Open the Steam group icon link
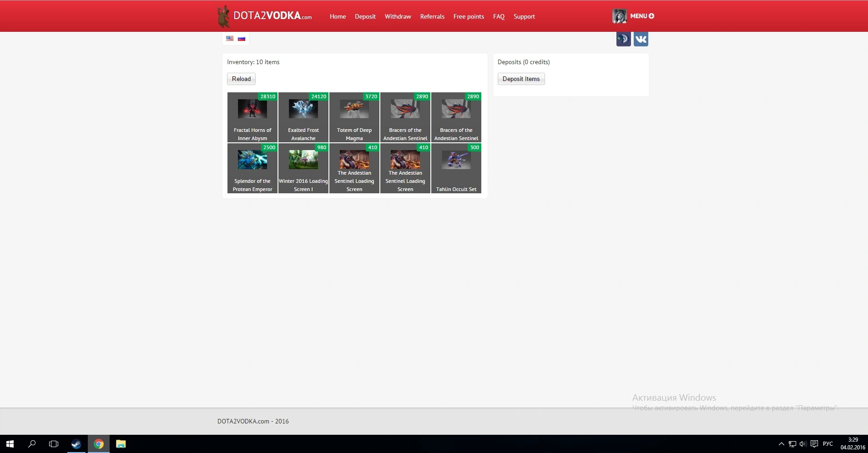Image resolution: width=868 pixels, height=453 pixels. coord(623,39)
